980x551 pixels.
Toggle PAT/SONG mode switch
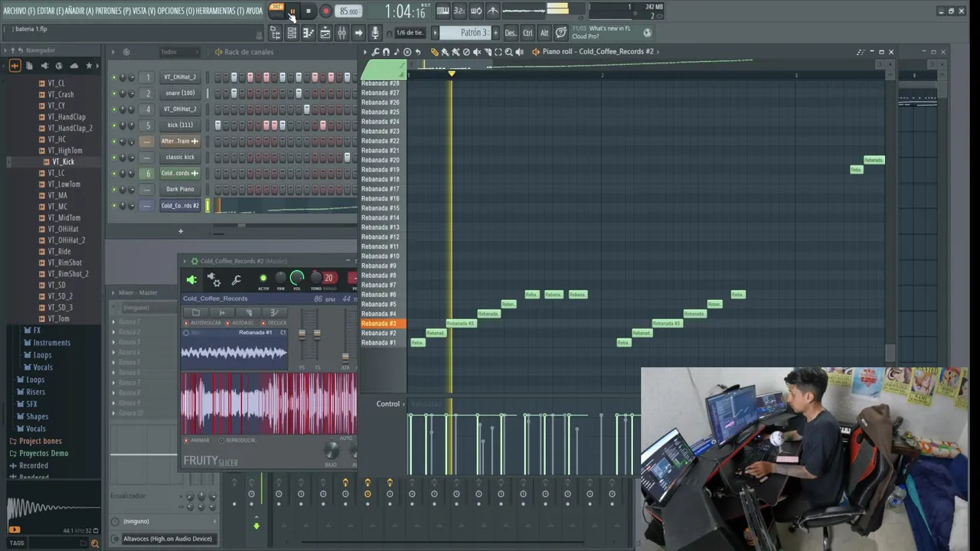(276, 11)
